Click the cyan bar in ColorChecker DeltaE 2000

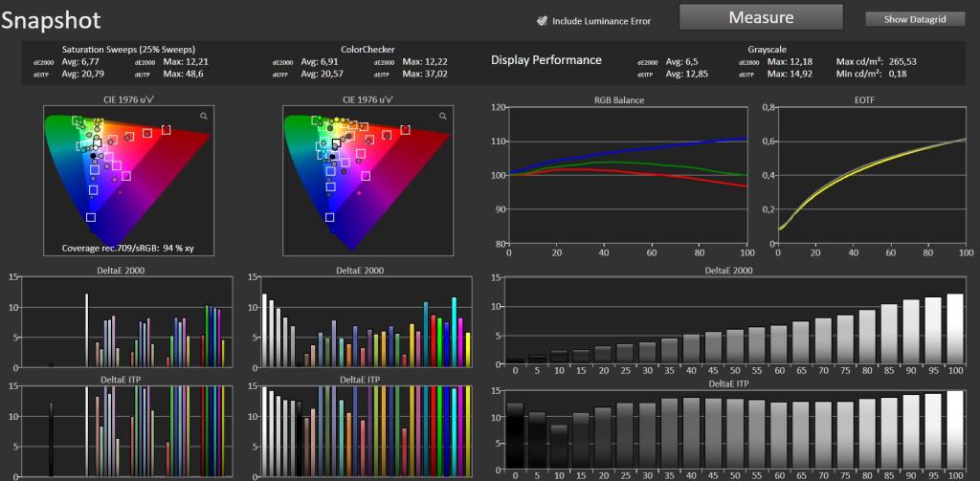455,333
